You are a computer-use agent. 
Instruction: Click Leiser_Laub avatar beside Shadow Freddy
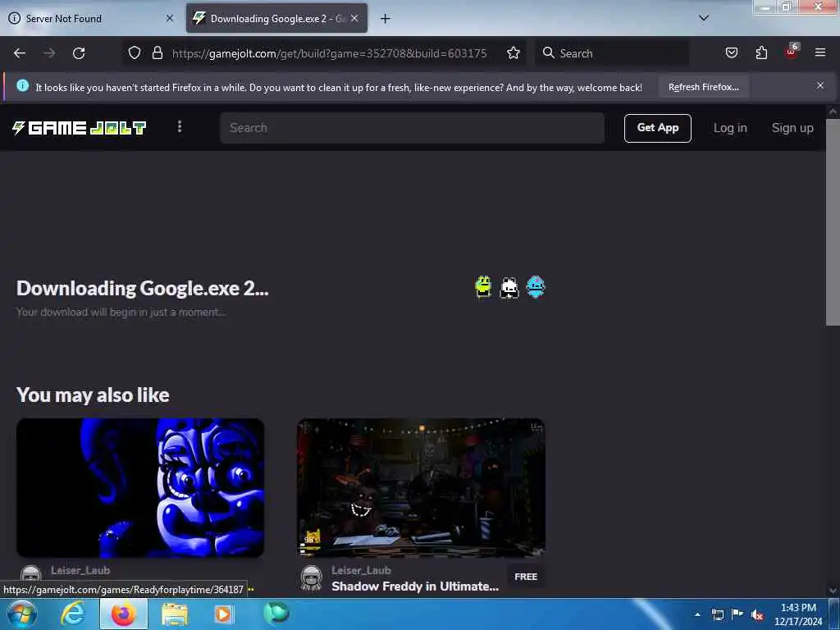(x=311, y=578)
